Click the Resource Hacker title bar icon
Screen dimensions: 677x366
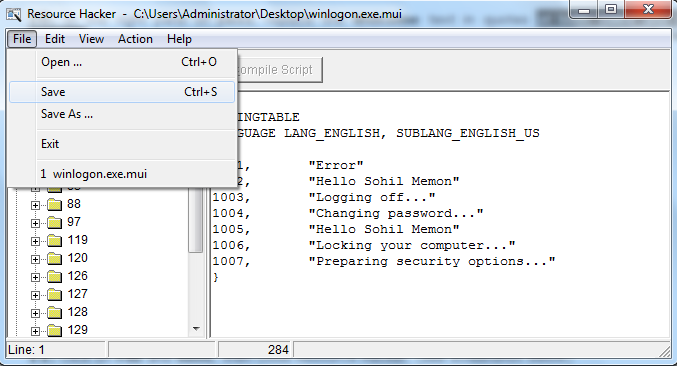click(x=13, y=14)
